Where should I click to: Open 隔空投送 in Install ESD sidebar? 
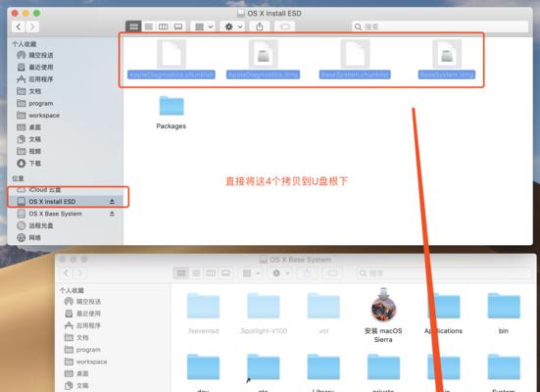coord(34,55)
